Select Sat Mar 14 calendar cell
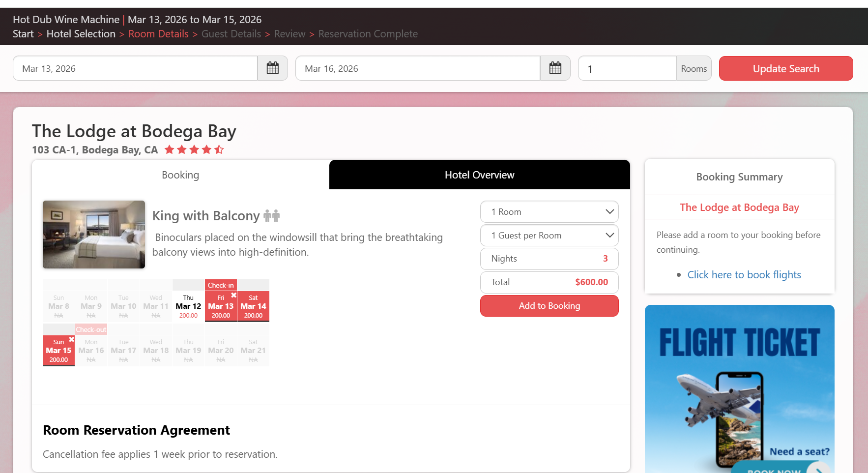Viewport: 868px width, 473px height. click(253, 306)
